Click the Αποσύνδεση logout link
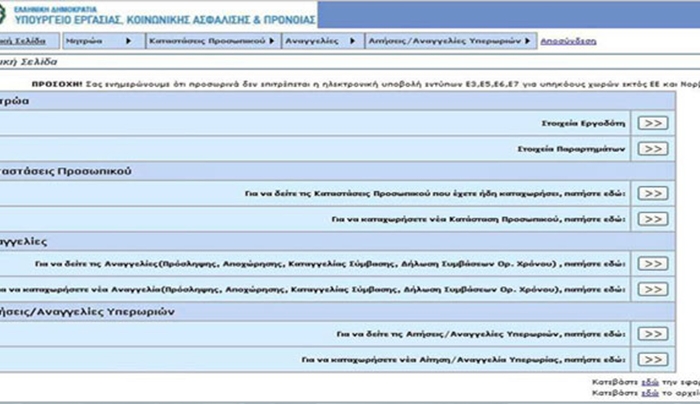The height and width of the screenshot is (404, 700). [x=568, y=41]
